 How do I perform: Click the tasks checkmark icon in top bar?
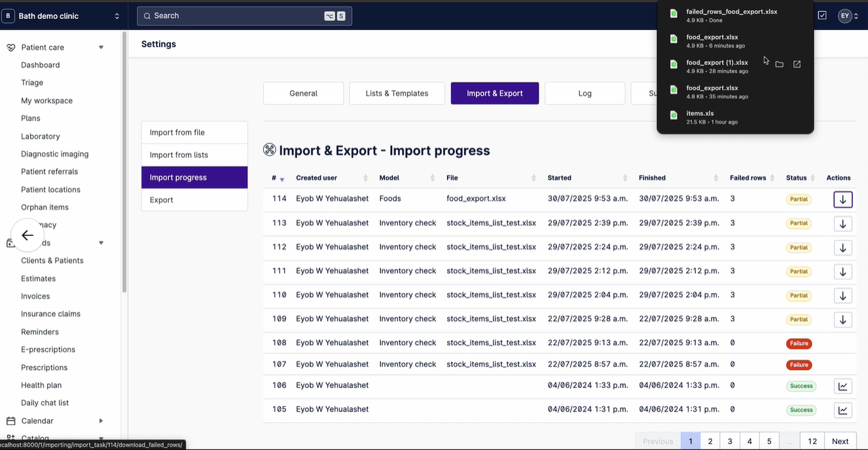point(822,14)
